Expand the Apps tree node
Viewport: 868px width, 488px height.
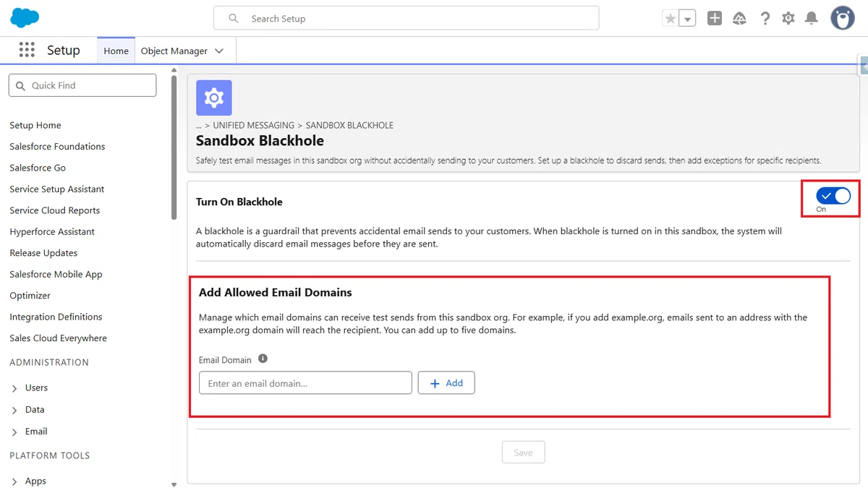click(14, 481)
